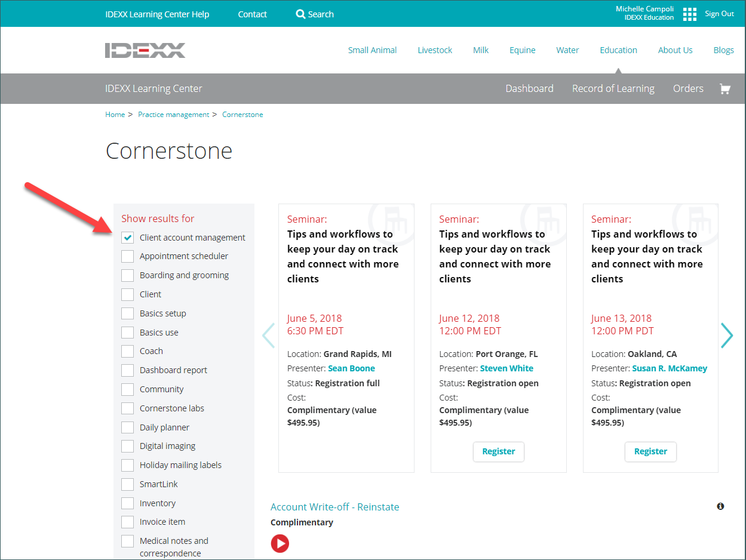Uncheck the Client account management filter
This screenshot has width=746, height=560.
(x=127, y=237)
